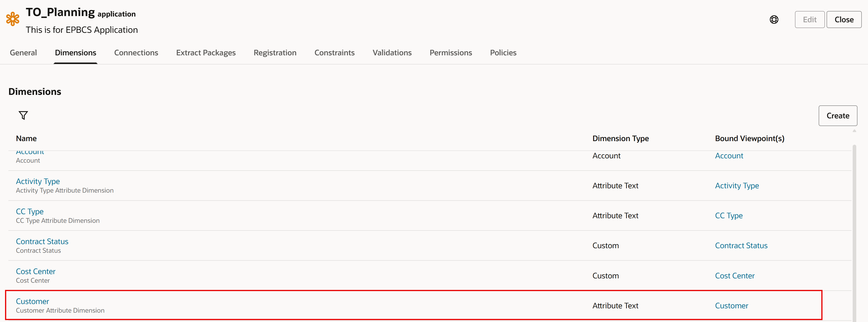
Task: Open the Registration tab
Action: (275, 53)
